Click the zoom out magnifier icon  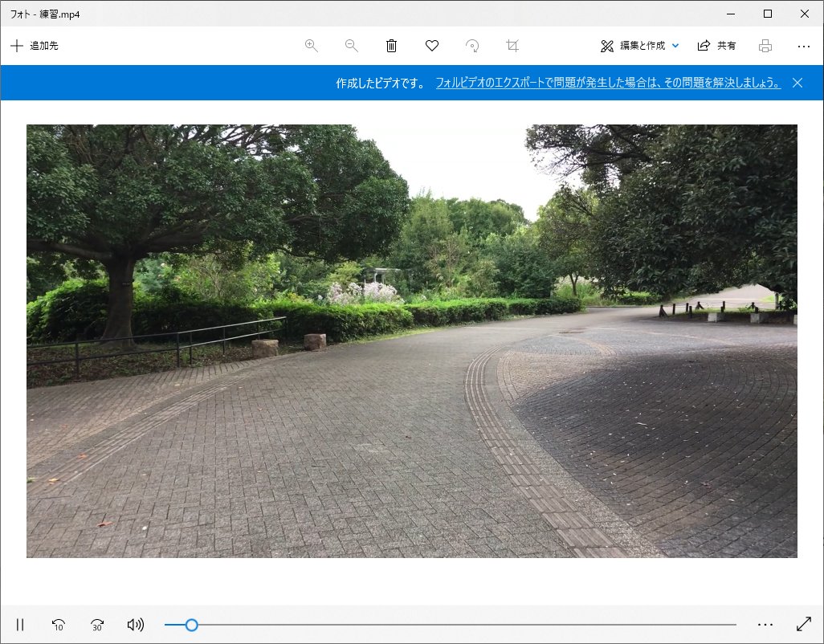[351, 46]
